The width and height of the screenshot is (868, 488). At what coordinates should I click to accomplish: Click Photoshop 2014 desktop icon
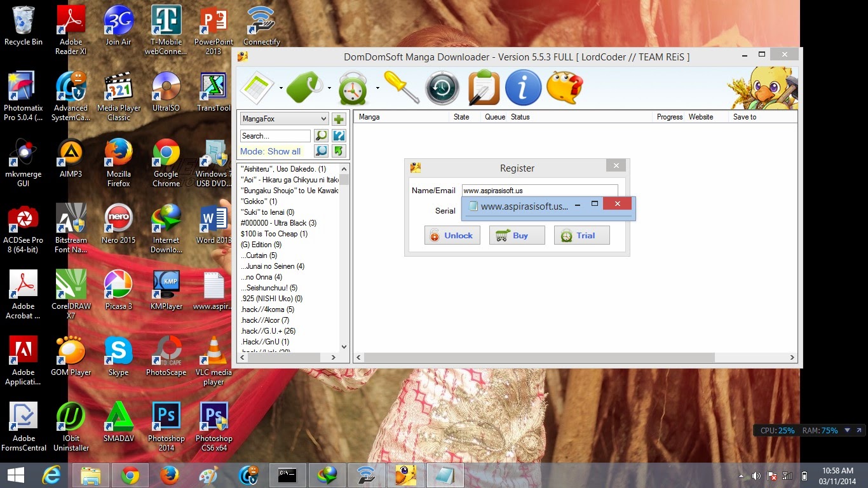pyautogui.click(x=166, y=426)
